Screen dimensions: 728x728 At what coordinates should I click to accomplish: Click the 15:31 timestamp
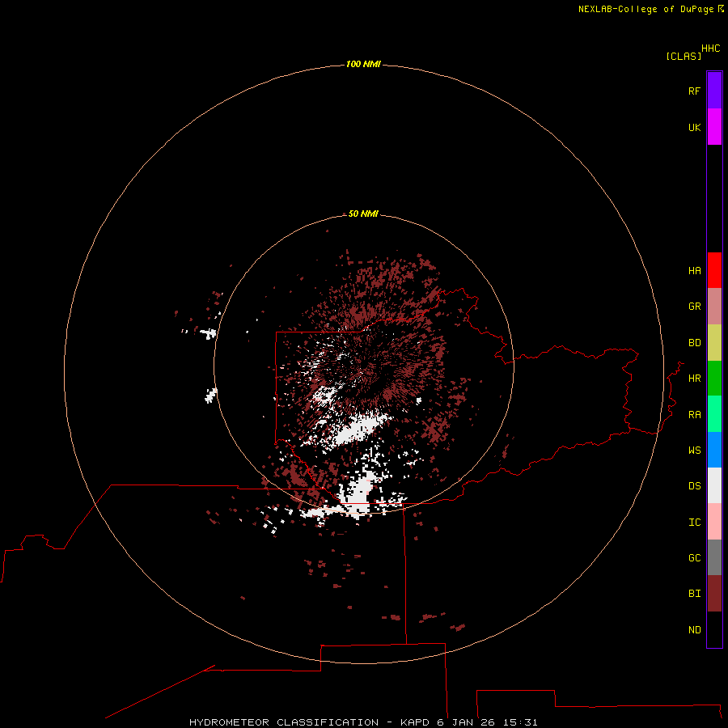[x=520, y=722]
